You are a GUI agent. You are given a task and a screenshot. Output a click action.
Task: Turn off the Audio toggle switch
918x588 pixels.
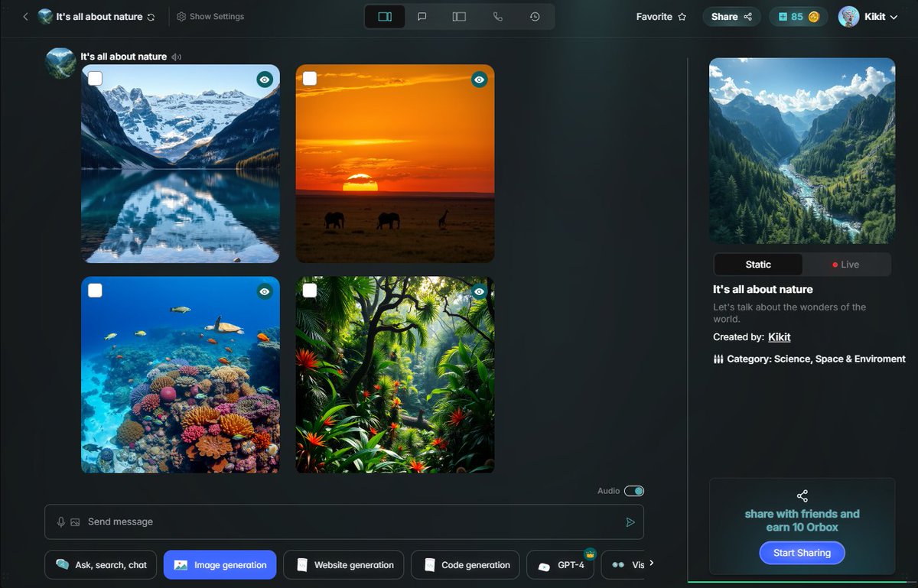click(x=634, y=491)
